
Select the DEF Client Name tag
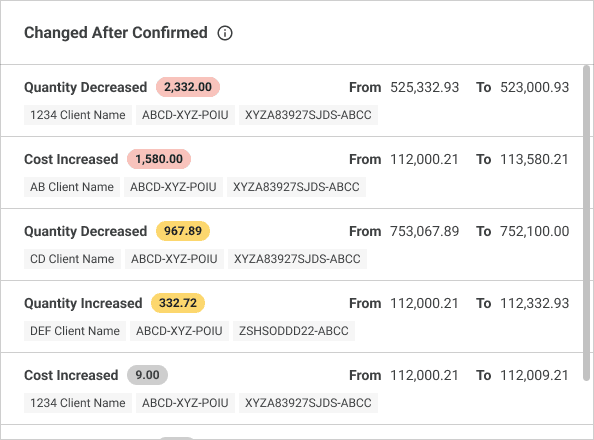click(75, 331)
